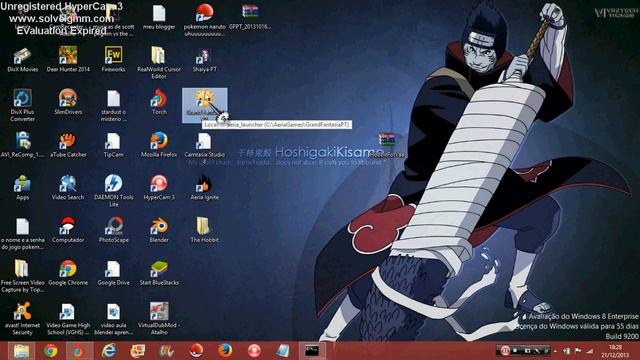Select the o nome e a senha file
The image size is (640, 360).
(22, 233)
